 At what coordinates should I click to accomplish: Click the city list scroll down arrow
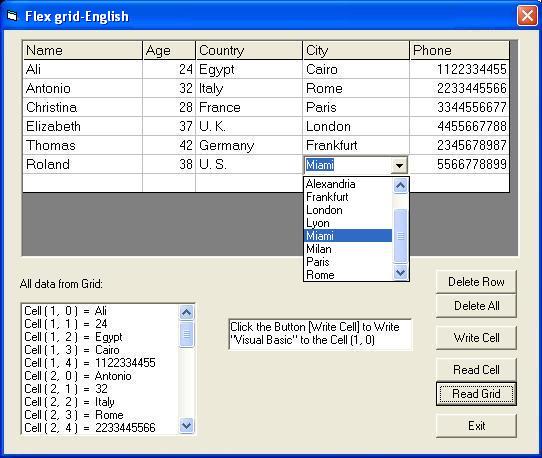point(400,273)
